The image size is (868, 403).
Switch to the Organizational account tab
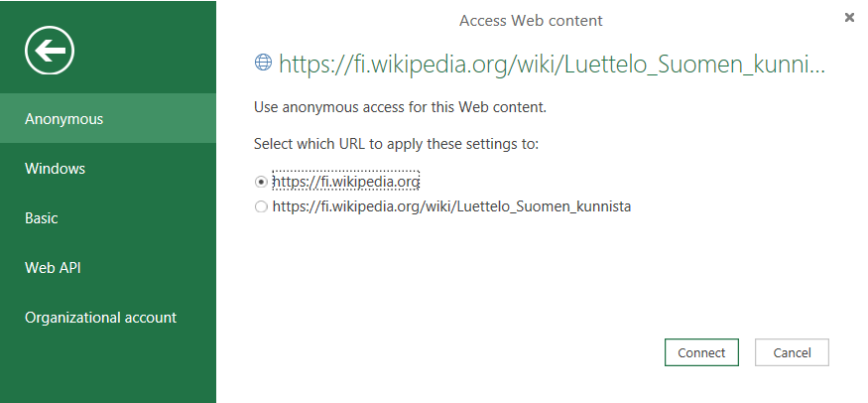(108, 318)
